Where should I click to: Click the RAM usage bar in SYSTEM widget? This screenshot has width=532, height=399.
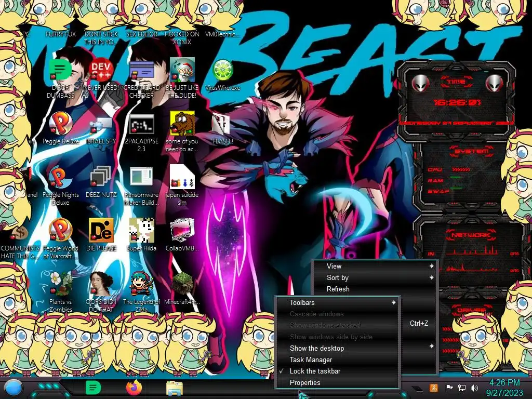point(455,178)
